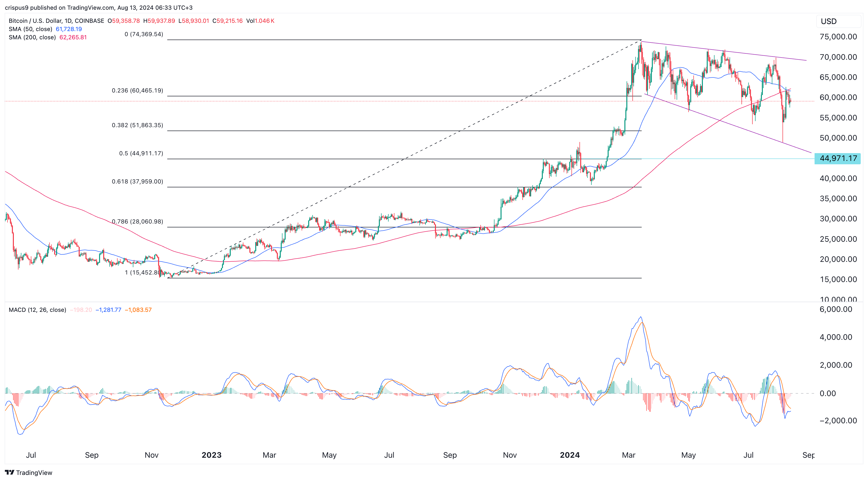Click the L58,930.01 low price value
The height and width of the screenshot is (481, 868).
click(x=194, y=21)
